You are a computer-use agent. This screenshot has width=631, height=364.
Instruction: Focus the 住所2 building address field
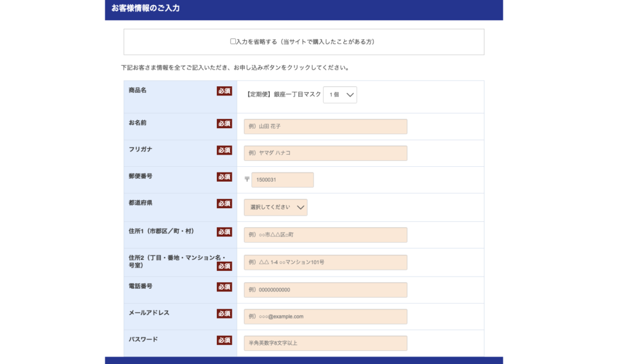point(325,262)
